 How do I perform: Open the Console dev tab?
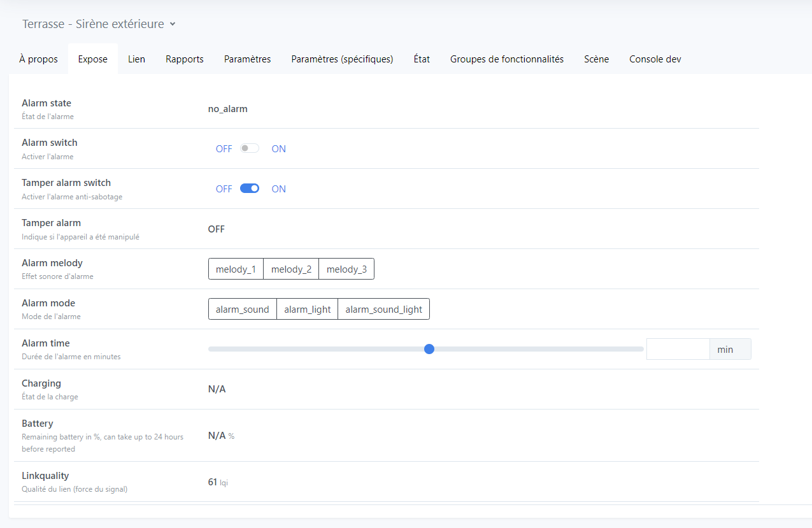click(655, 59)
